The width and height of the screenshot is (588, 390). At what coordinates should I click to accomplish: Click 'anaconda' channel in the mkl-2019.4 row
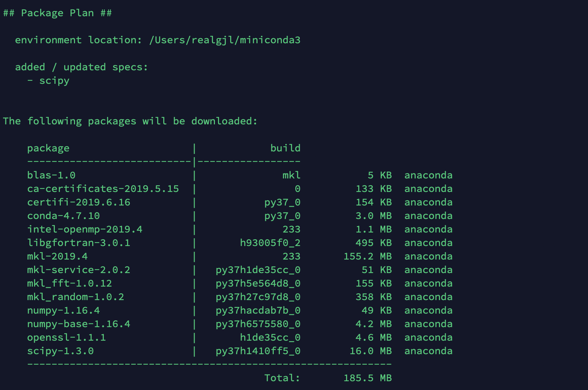[x=428, y=257]
